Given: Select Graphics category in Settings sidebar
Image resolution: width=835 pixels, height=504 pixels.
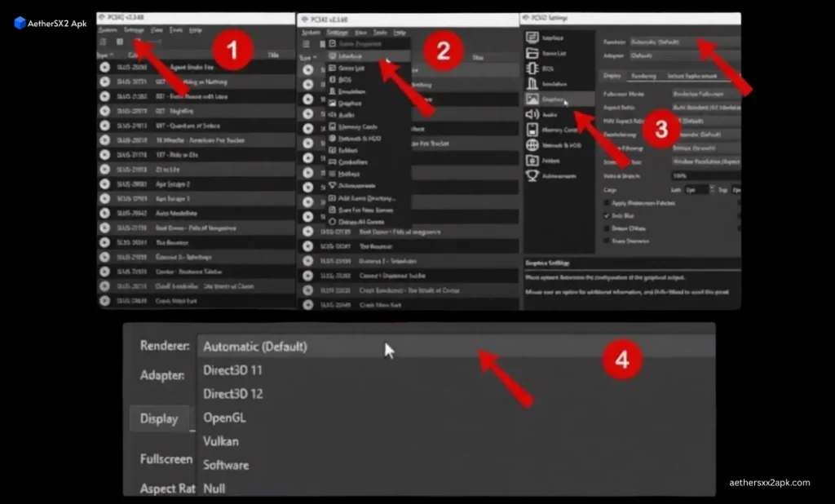Looking at the screenshot, I should pyautogui.click(x=559, y=99).
